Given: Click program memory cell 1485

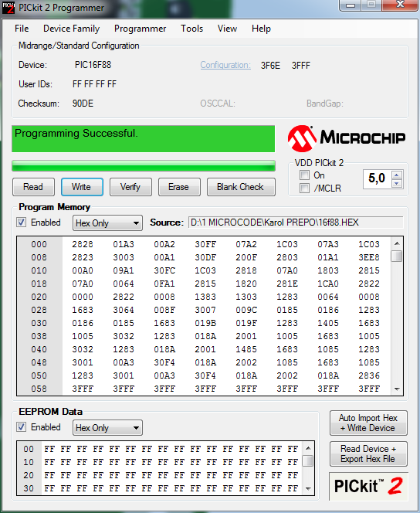Looking at the screenshot, I should [246, 349].
